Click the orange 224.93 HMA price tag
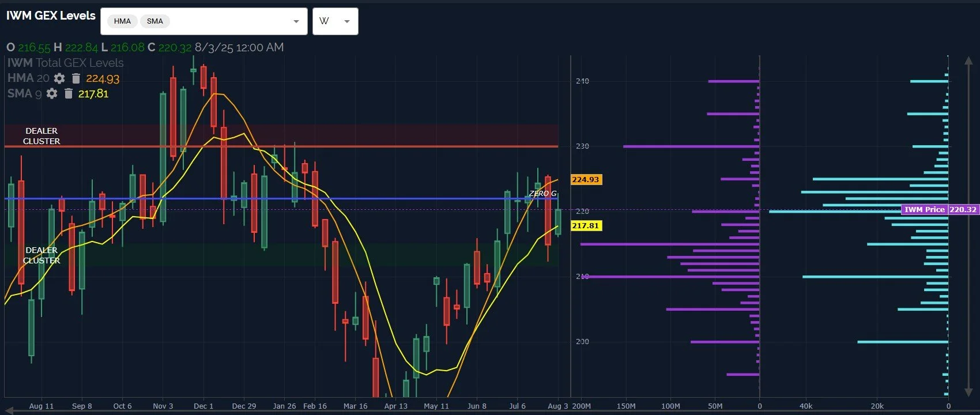The image size is (980, 415). [586, 180]
